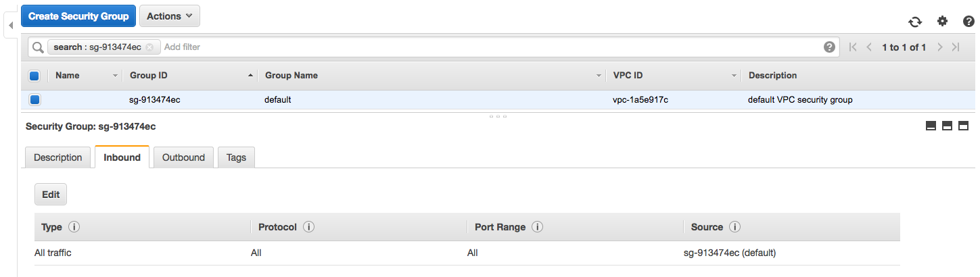Uncheck the sg-913474ec row checkbox
Viewport: 980px width, 277px height.
click(x=34, y=100)
